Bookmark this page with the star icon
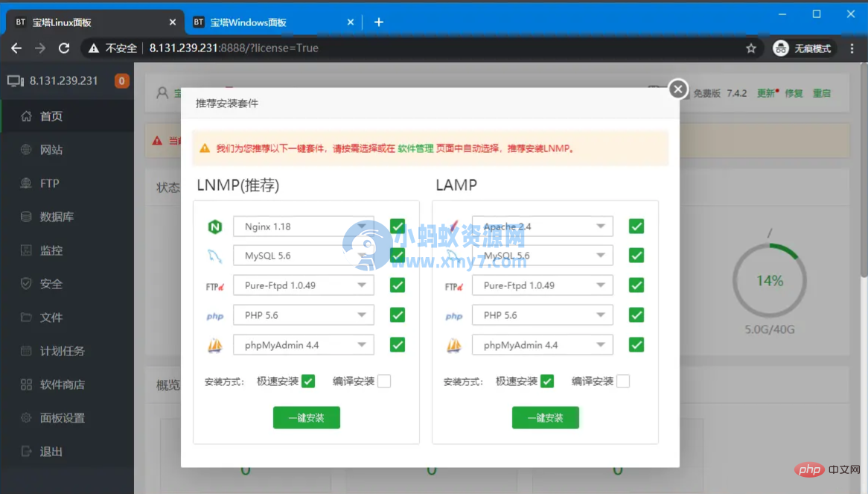868x494 pixels. [x=750, y=48]
